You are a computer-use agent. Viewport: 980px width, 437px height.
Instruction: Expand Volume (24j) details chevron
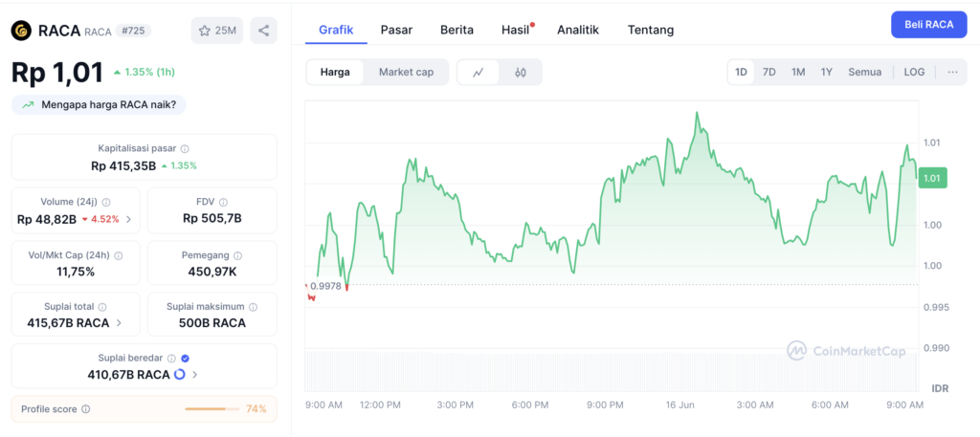click(x=129, y=219)
